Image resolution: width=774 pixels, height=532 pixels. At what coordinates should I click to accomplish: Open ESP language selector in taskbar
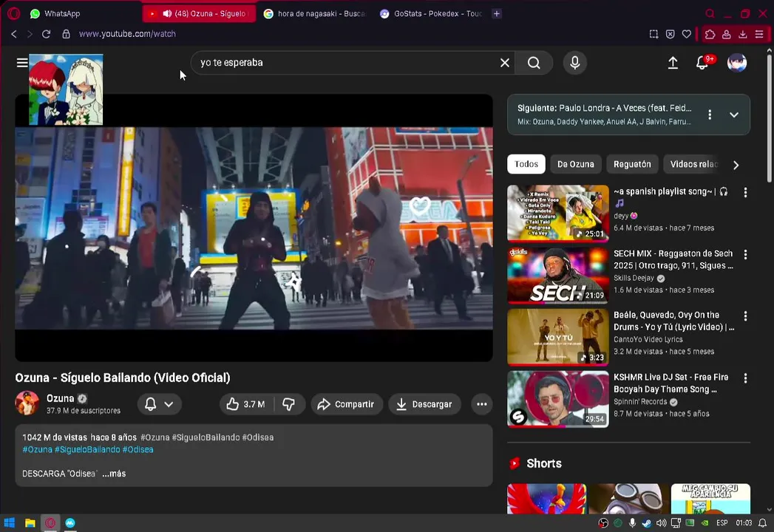[722, 522]
